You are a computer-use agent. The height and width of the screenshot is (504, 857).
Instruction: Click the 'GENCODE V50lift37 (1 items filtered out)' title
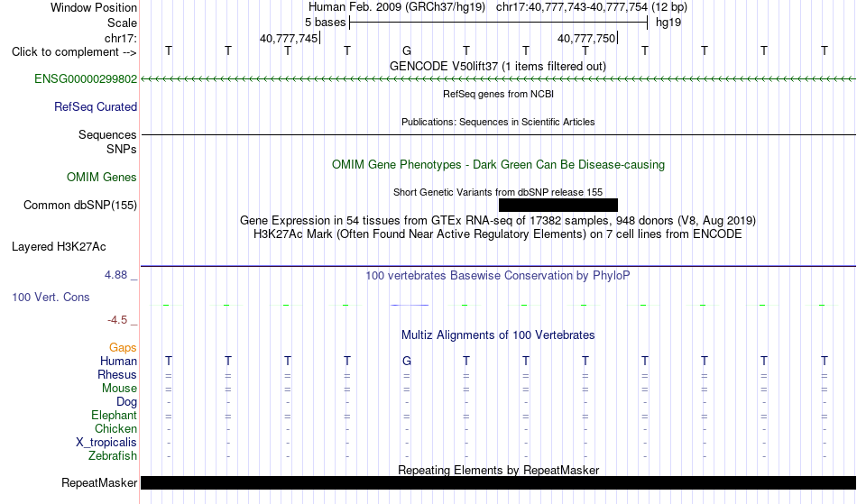498,66
